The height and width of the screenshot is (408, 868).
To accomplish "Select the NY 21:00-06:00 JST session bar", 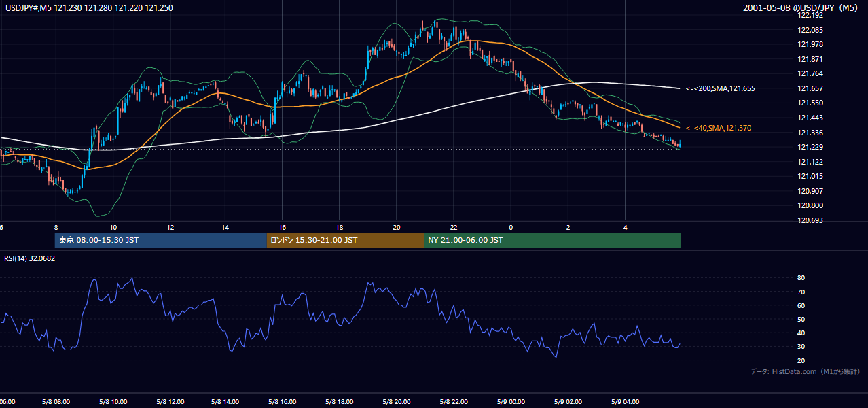I will click(552, 240).
